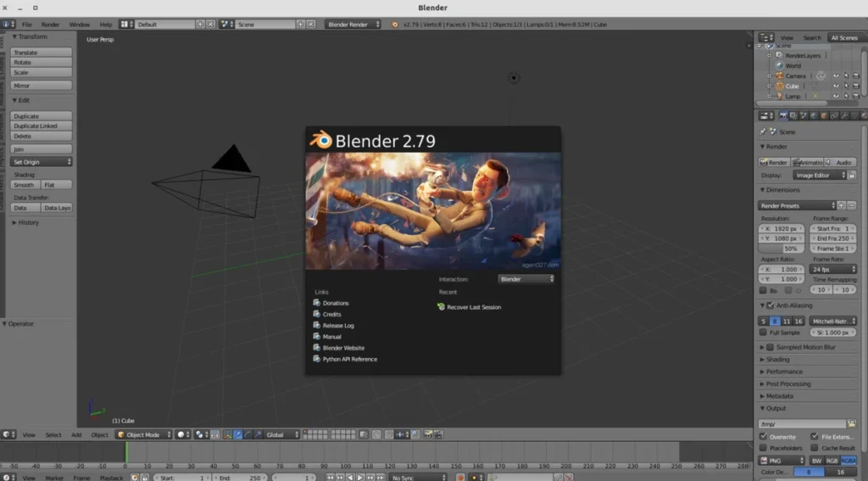Click the output folder browse icon
The height and width of the screenshot is (481, 868).
tap(851, 424)
